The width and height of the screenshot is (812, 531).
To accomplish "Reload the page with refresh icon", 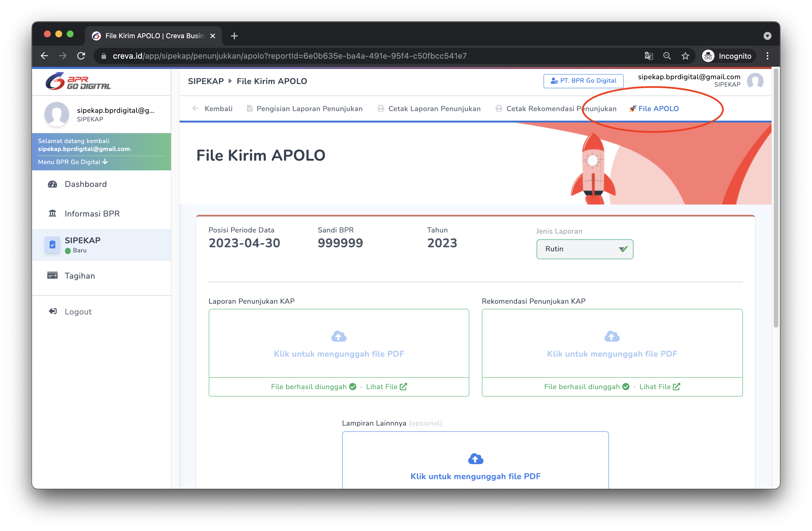I will 81,56.
